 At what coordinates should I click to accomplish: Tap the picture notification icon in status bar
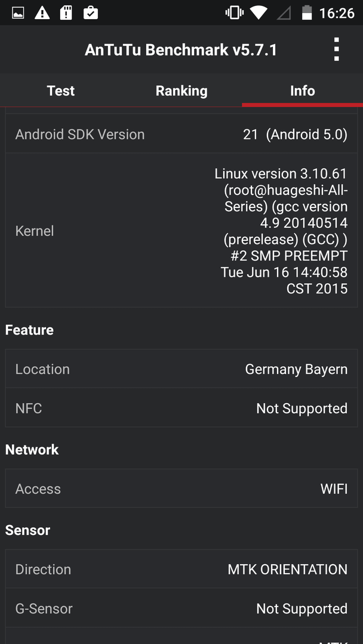pos(18,13)
